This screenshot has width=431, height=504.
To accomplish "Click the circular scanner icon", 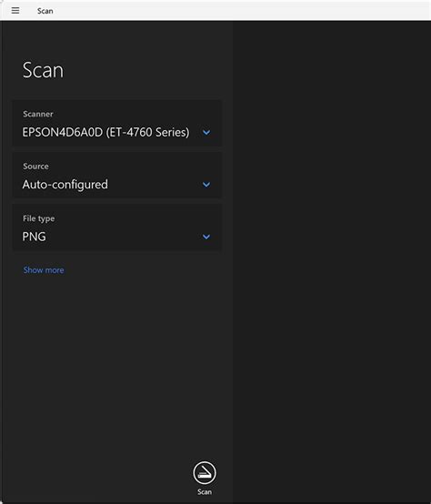I will coord(205,472).
